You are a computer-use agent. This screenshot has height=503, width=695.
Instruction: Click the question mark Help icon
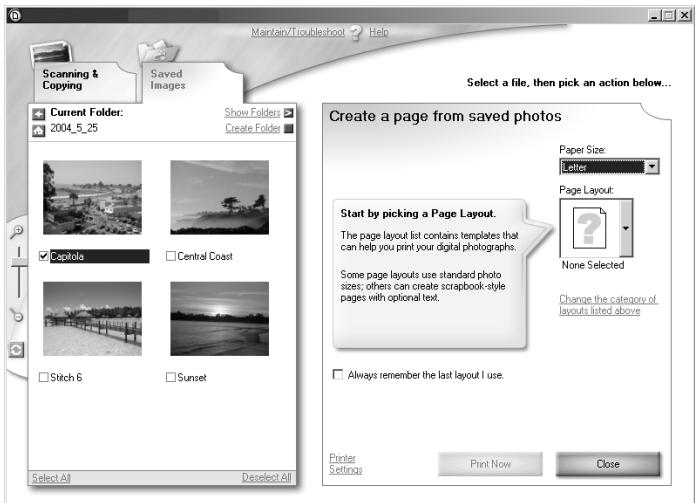click(x=356, y=33)
